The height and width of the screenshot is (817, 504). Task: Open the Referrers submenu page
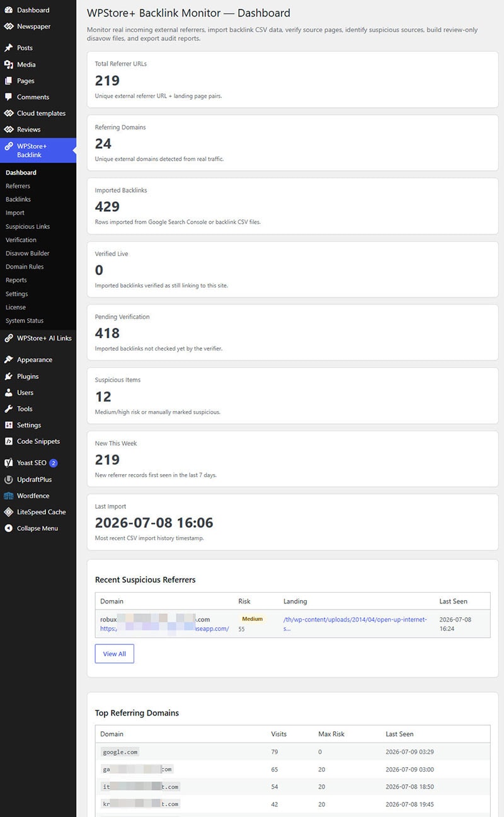[18, 186]
